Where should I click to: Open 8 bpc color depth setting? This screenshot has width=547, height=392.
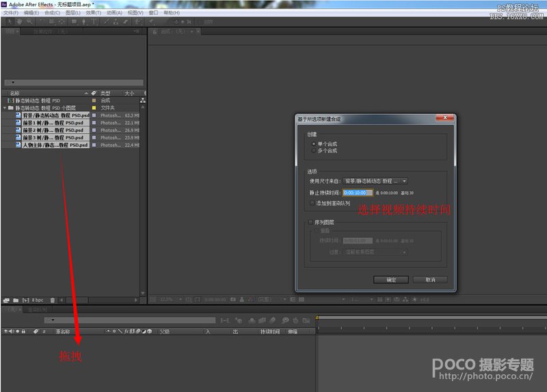(x=38, y=300)
